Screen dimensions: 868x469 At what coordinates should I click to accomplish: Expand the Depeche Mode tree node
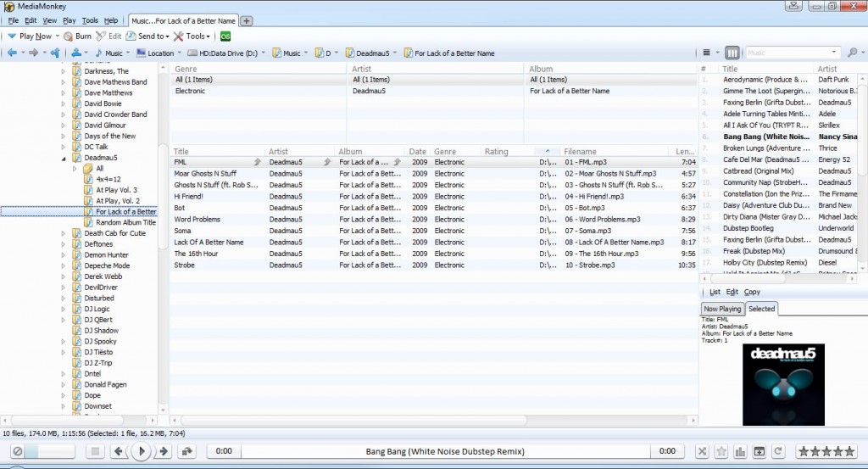coord(63,265)
